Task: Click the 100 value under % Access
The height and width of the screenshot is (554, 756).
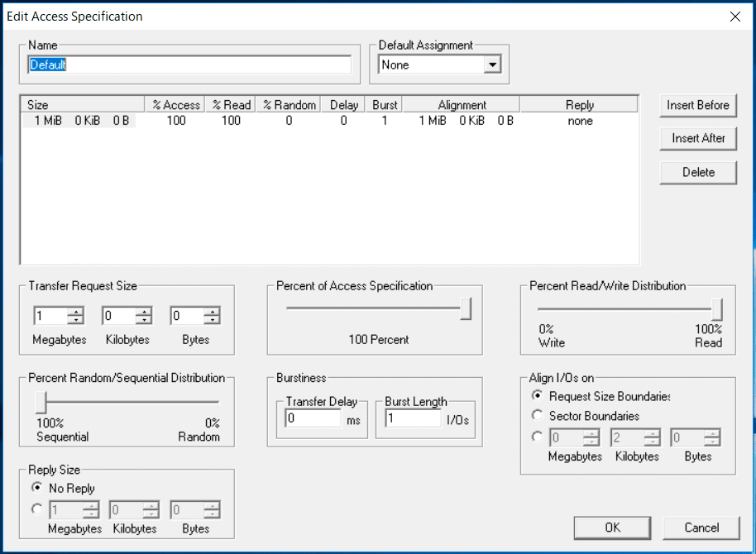Action: [x=176, y=121]
